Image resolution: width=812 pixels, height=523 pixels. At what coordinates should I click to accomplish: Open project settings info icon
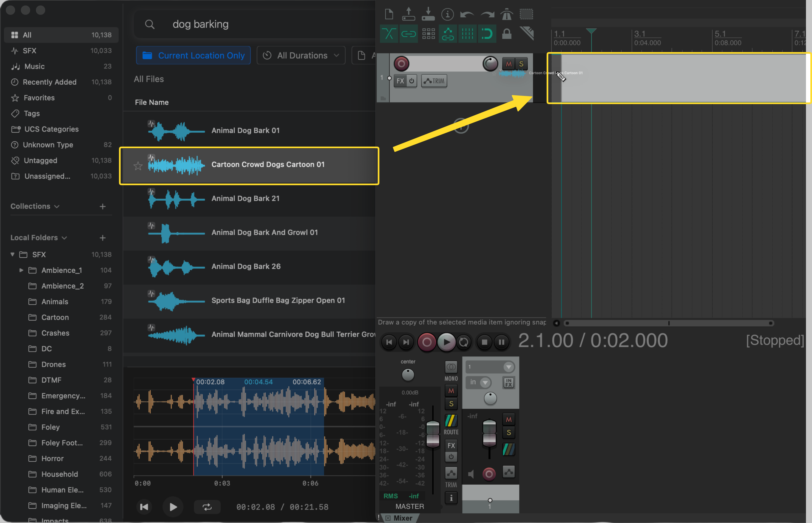coord(447,14)
